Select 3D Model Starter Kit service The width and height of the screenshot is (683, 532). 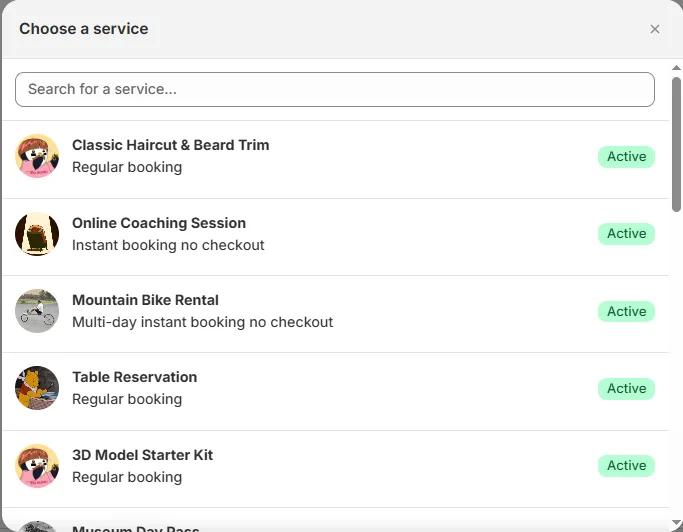[335, 469]
